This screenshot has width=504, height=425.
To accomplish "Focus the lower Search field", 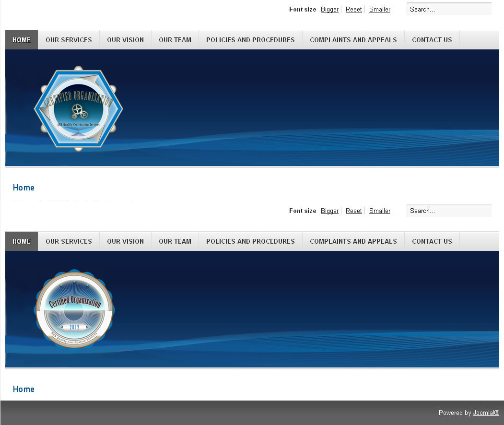I will (449, 211).
